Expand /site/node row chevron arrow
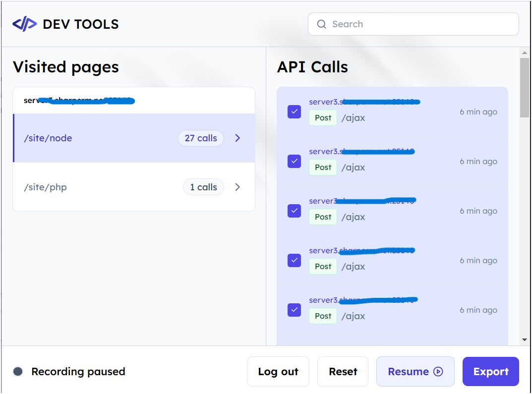 click(x=237, y=138)
